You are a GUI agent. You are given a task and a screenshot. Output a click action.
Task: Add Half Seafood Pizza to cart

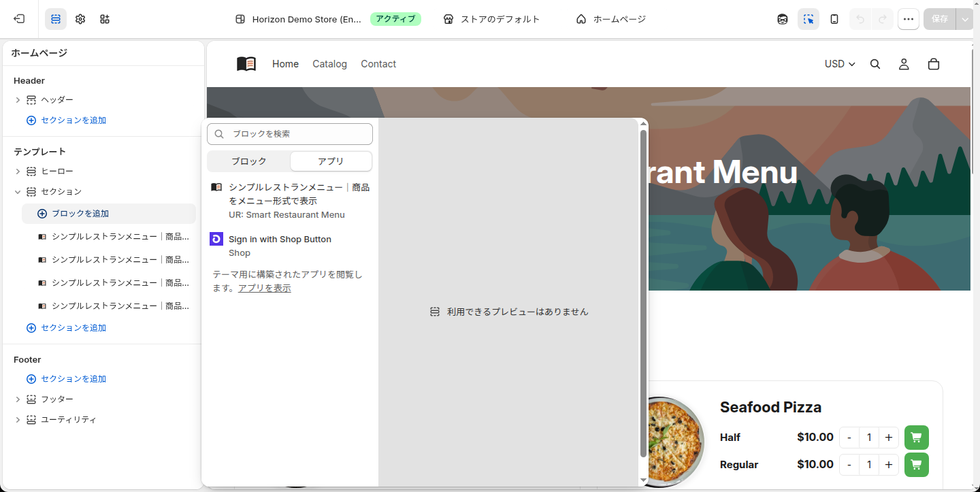pos(917,438)
